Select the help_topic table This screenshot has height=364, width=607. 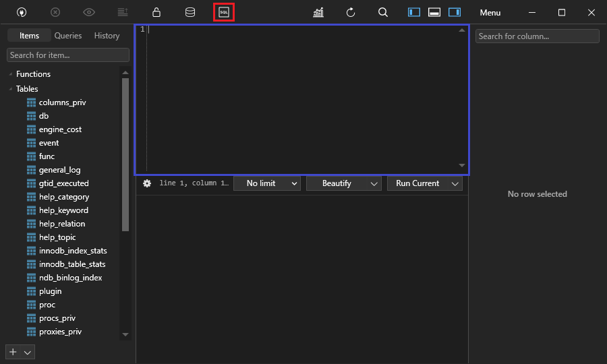(57, 237)
